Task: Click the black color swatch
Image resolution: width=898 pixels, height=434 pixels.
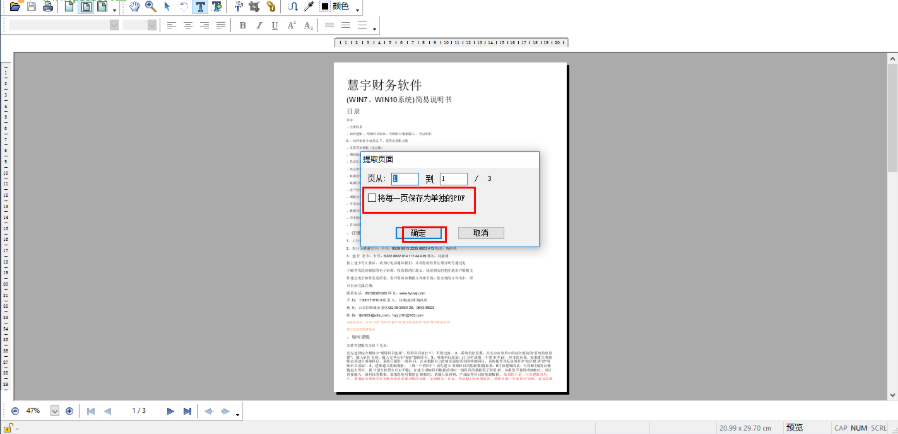Action: click(x=325, y=7)
